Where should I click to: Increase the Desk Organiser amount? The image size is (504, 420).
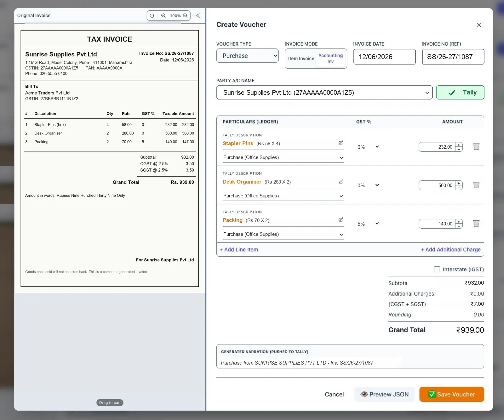point(459,183)
